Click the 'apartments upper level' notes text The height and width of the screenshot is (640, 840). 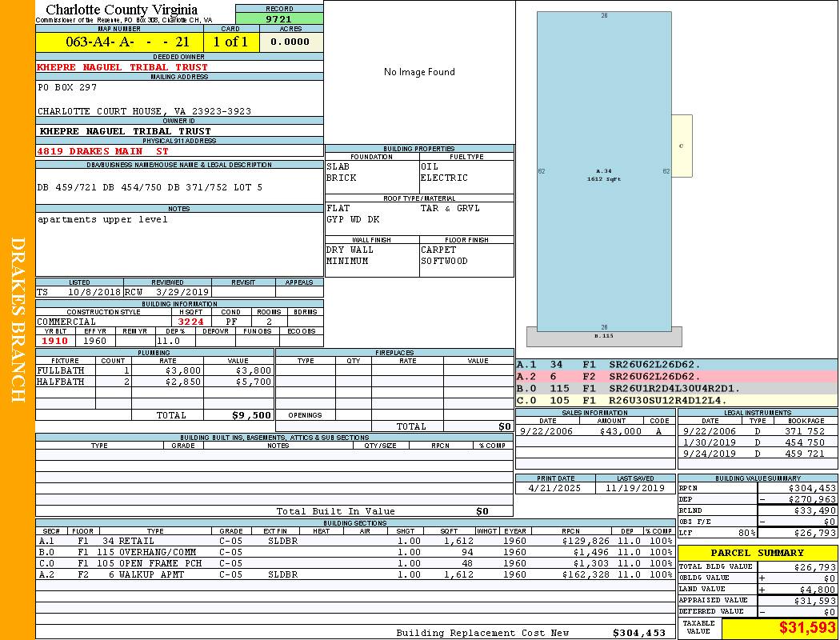coord(102,219)
